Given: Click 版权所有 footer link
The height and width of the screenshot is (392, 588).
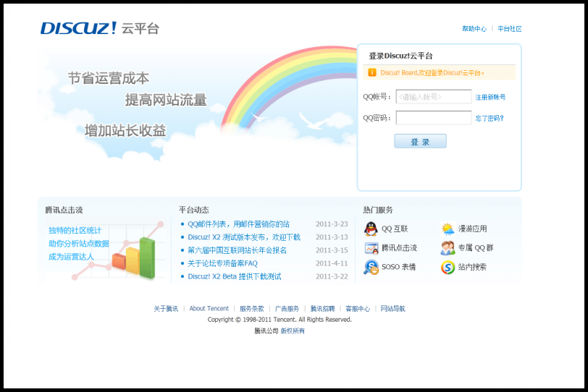Looking at the screenshot, I should (293, 331).
